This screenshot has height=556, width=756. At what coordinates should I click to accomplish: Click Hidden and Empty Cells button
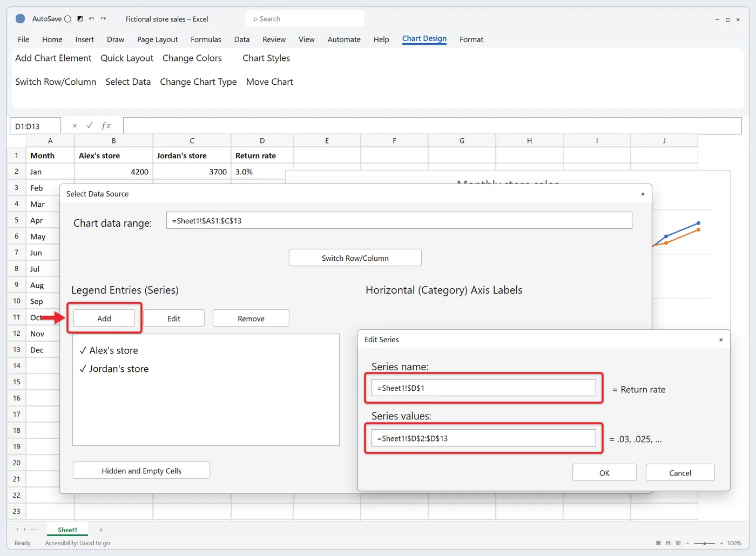click(141, 471)
